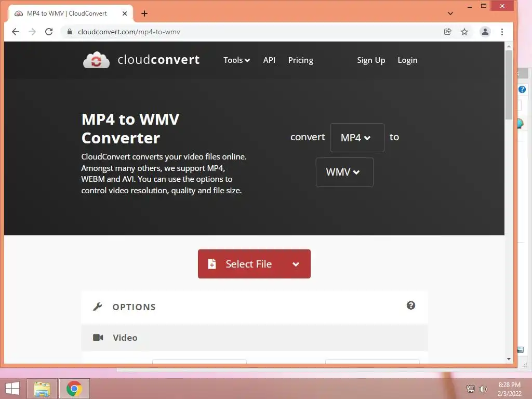Screen dimensions: 532x399
Task: Click the Select File button
Action: pyautogui.click(x=254, y=264)
